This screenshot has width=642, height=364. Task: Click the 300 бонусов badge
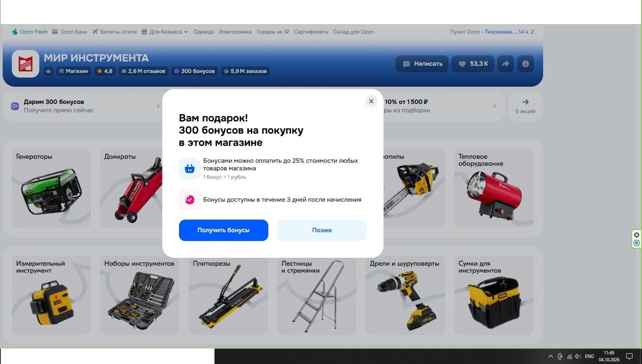[x=194, y=71]
